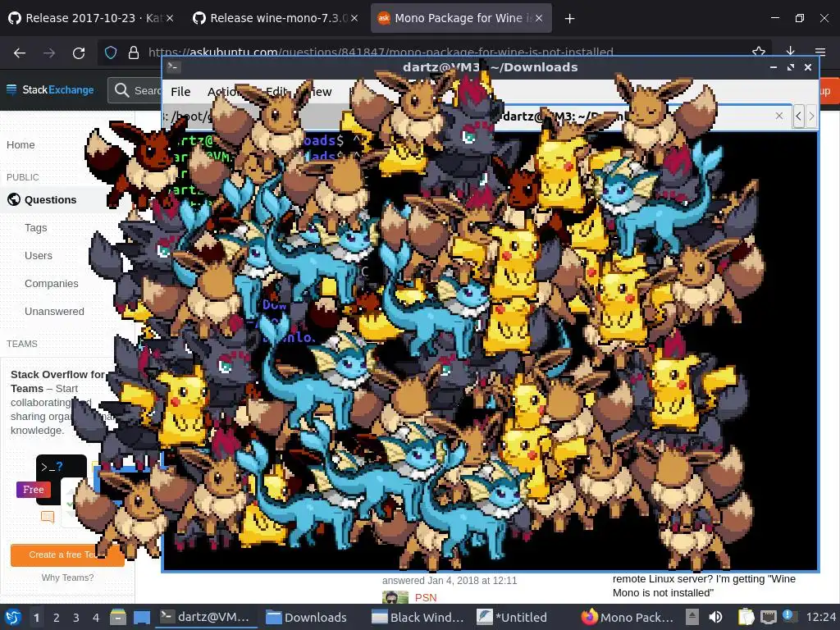Reload the current Firefox page
This screenshot has height=630, width=840.
(x=79, y=52)
